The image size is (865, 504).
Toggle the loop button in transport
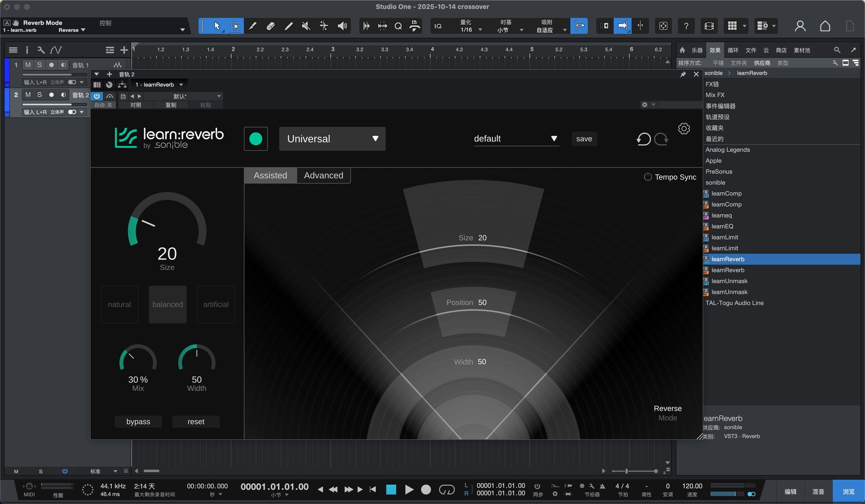click(446, 490)
